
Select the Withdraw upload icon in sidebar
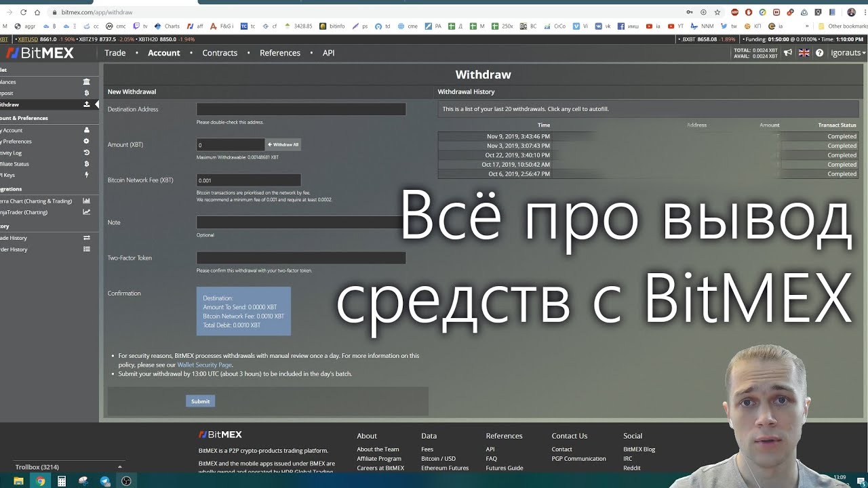(86, 104)
